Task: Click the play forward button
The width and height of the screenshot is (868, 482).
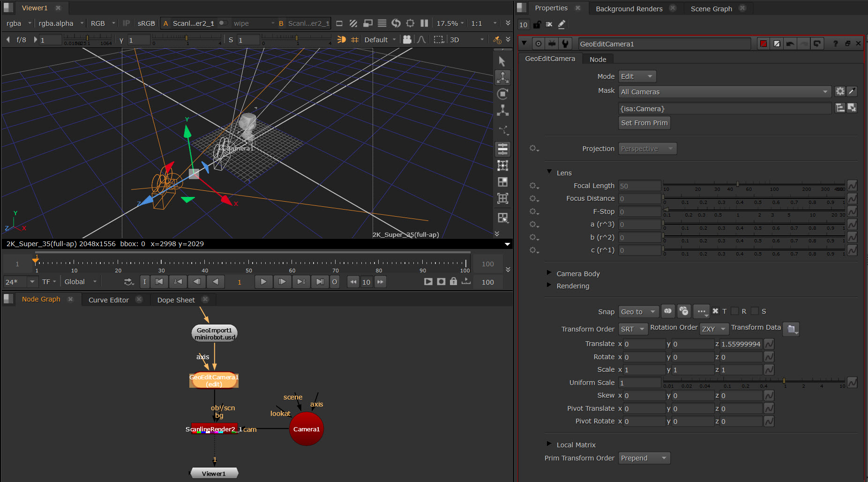Action: click(x=263, y=282)
